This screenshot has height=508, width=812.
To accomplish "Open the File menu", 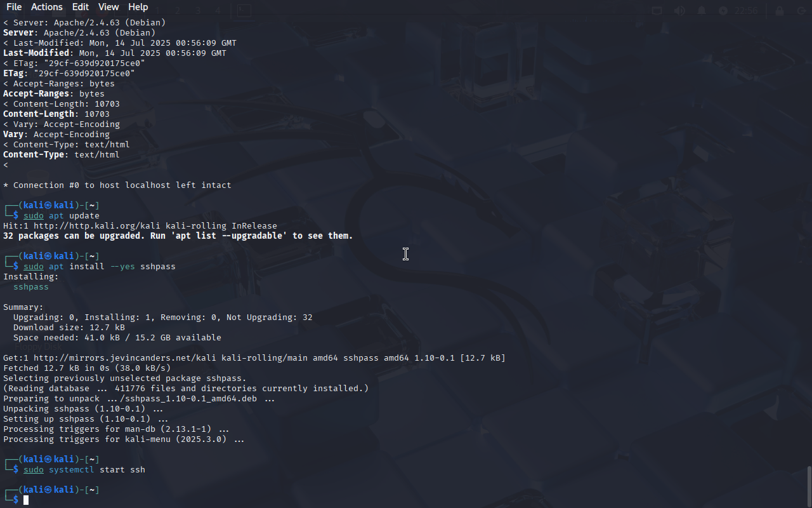I will 13,7.
